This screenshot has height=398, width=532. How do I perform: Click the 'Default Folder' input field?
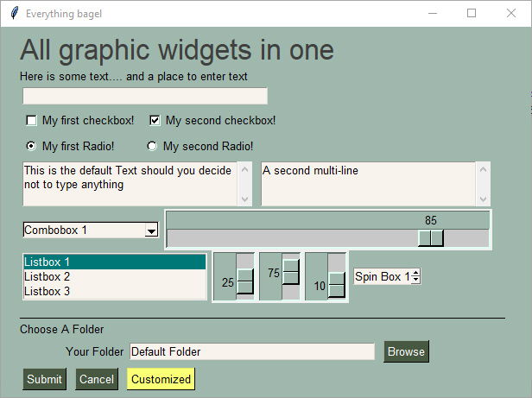coord(252,351)
